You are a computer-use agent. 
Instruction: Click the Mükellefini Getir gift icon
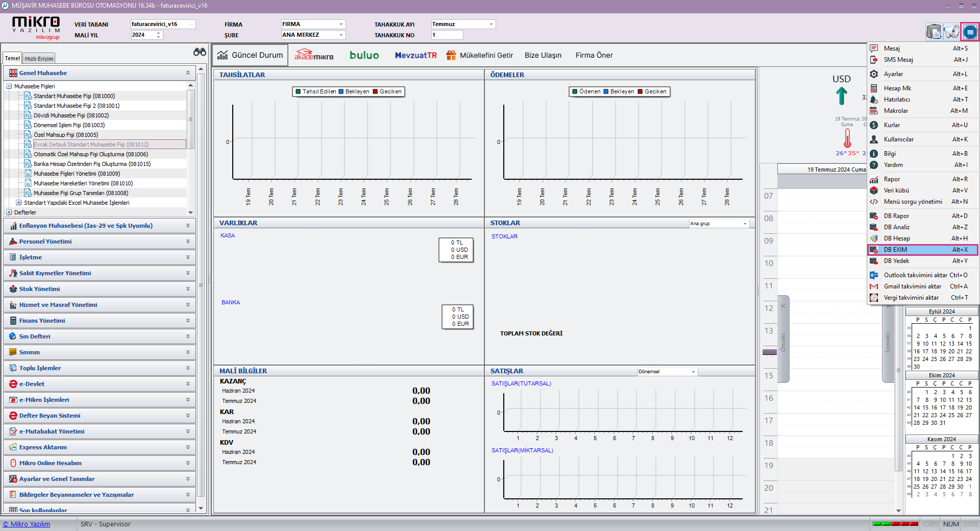pyautogui.click(x=451, y=55)
